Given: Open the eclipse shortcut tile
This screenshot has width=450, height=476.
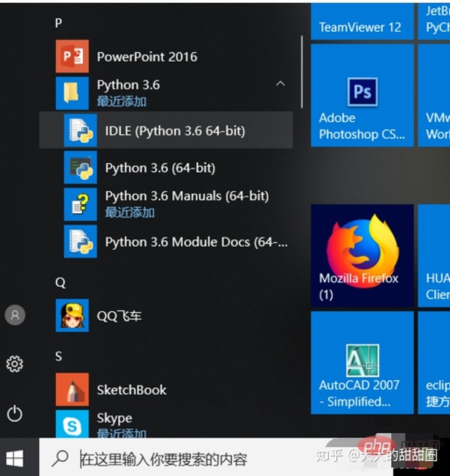Looking at the screenshot, I should click(x=434, y=363).
